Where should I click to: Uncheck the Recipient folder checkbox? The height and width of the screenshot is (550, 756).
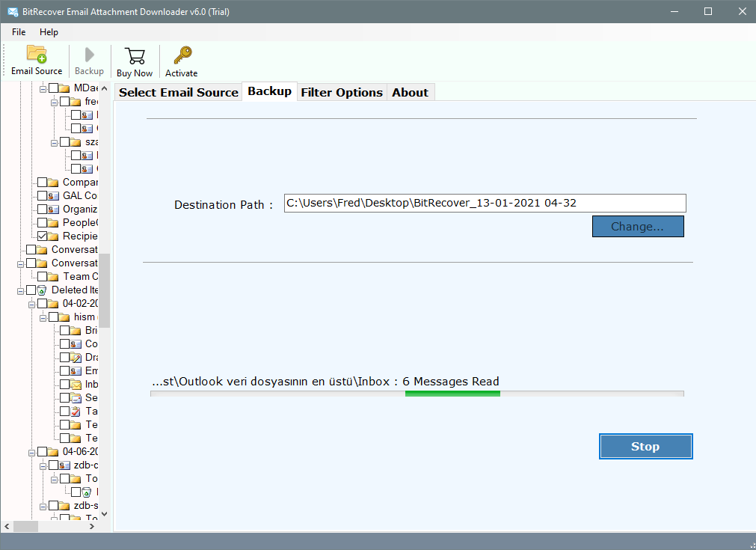pos(43,236)
